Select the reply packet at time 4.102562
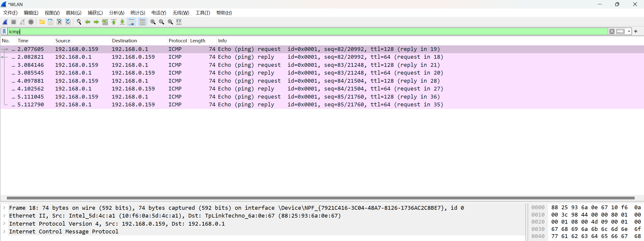This screenshot has height=241, width=644. [x=322, y=89]
